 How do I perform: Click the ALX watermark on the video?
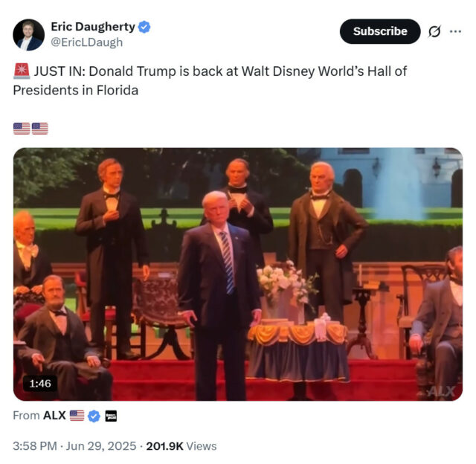pos(442,391)
